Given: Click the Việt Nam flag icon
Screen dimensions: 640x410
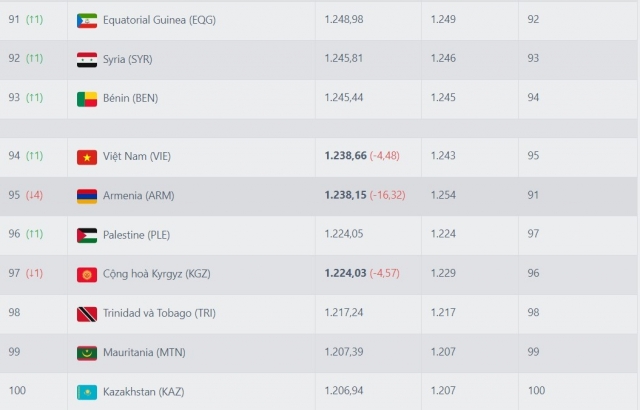Looking at the screenshot, I should tap(87, 157).
